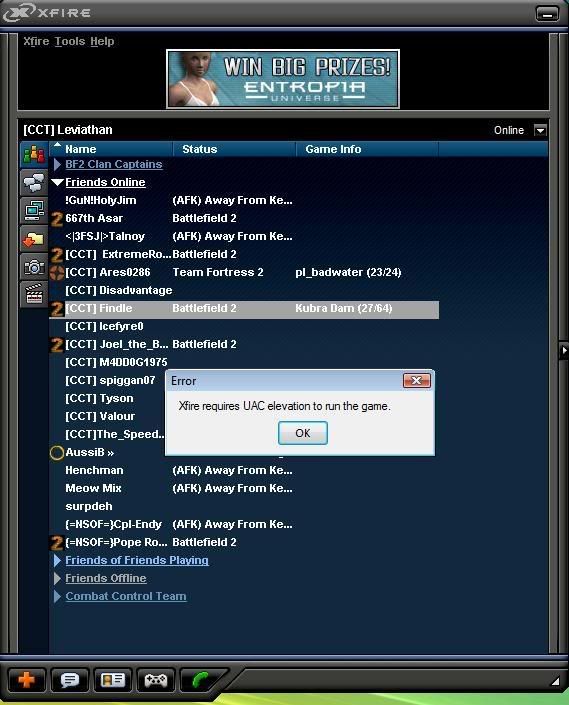Click the gamepad Games button in bottom toolbar
569x705 pixels.
(x=156, y=679)
